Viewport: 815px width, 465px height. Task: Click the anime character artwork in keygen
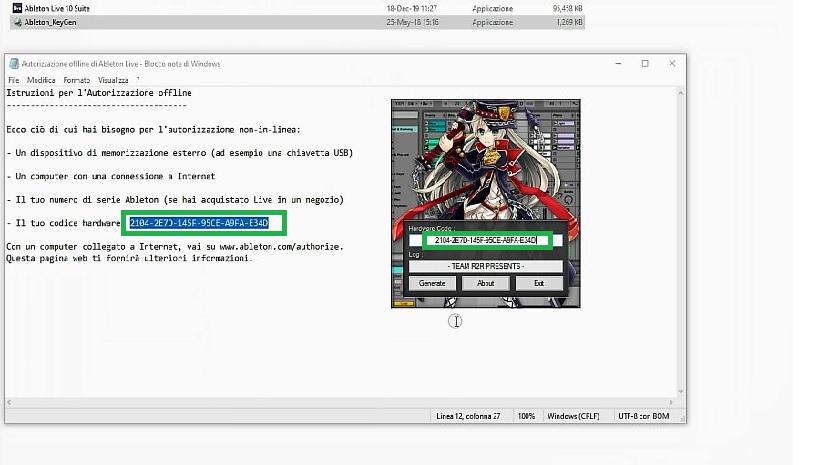click(485, 161)
